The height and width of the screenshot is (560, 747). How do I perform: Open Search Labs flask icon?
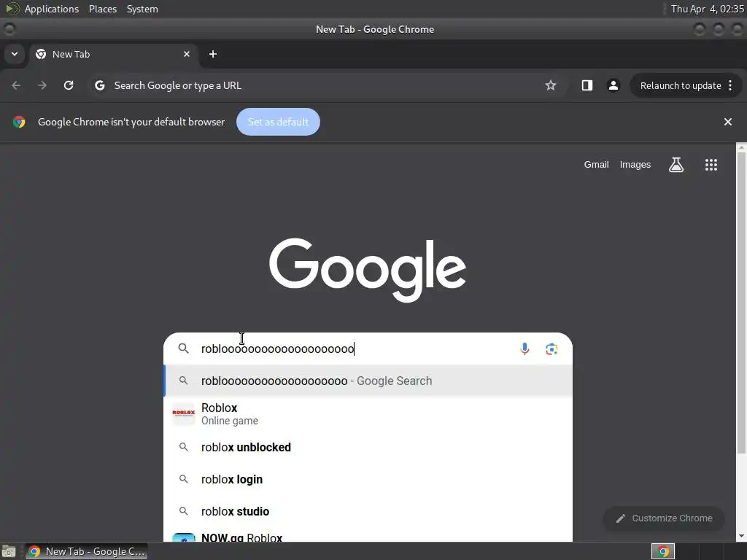pyautogui.click(x=676, y=165)
